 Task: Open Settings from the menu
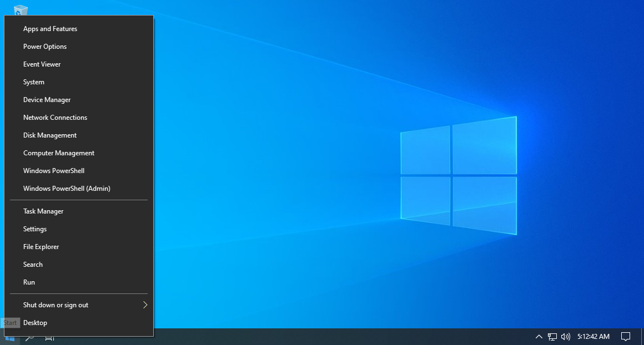click(x=79, y=229)
